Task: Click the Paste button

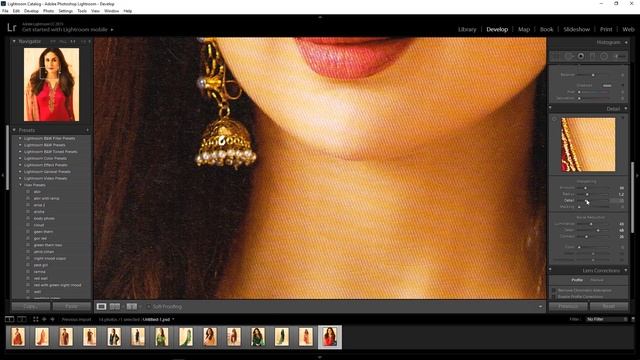Action: [x=72, y=306]
